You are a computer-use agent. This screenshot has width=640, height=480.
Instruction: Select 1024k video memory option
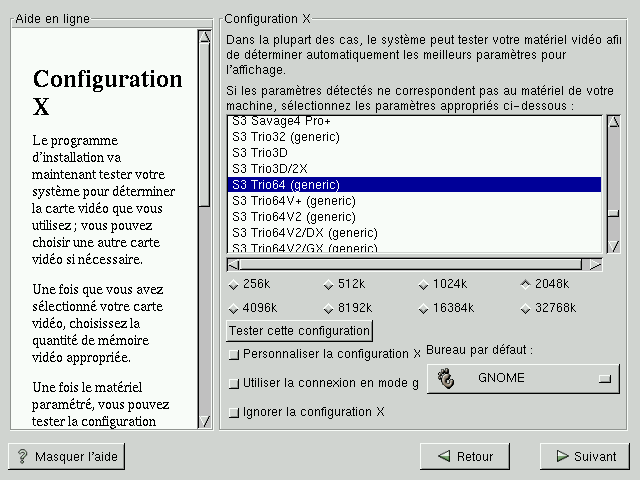click(424, 284)
